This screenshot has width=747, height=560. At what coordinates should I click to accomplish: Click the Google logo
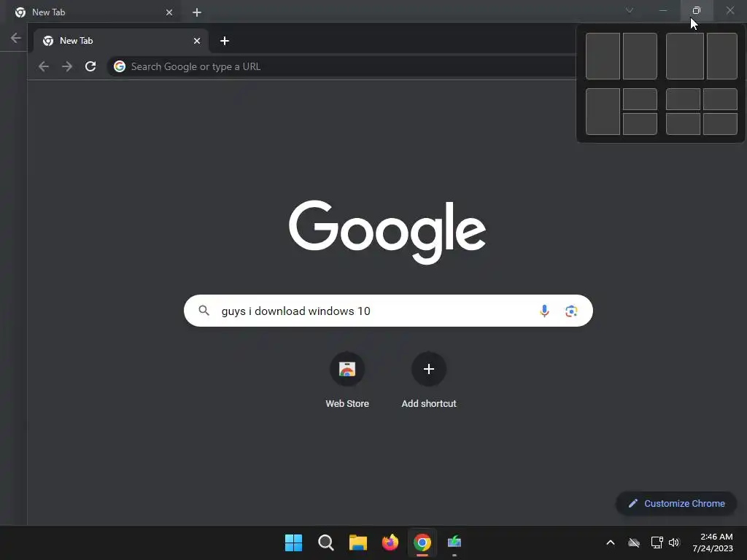pos(387,231)
